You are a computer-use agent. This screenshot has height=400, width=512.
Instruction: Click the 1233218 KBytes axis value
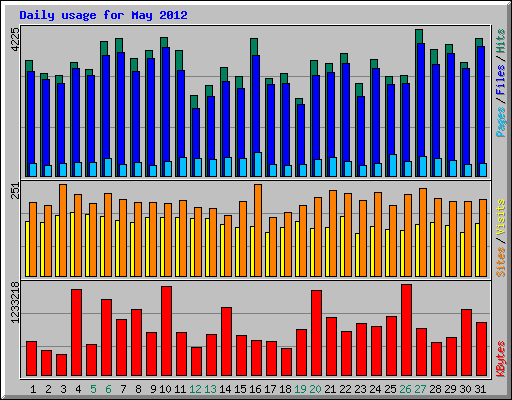[x=16, y=302]
